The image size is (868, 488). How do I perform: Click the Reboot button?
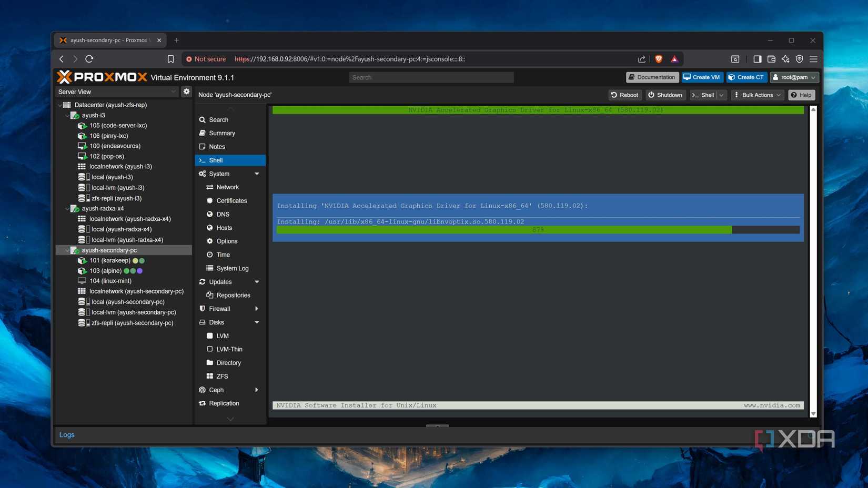coord(625,95)
